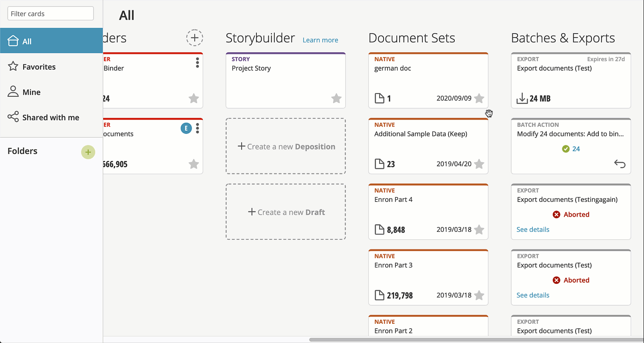The width and height of the screenshot is (644, 343).
Task: Open the Enron Part 2 set
Action: [428, 326]
